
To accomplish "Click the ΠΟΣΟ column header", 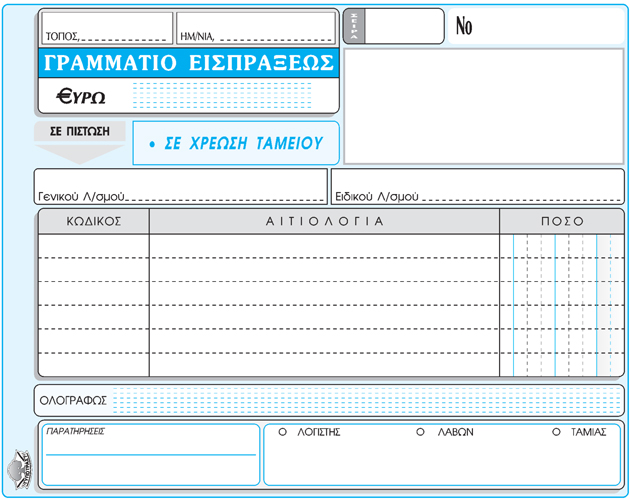I will pos(562,221).
